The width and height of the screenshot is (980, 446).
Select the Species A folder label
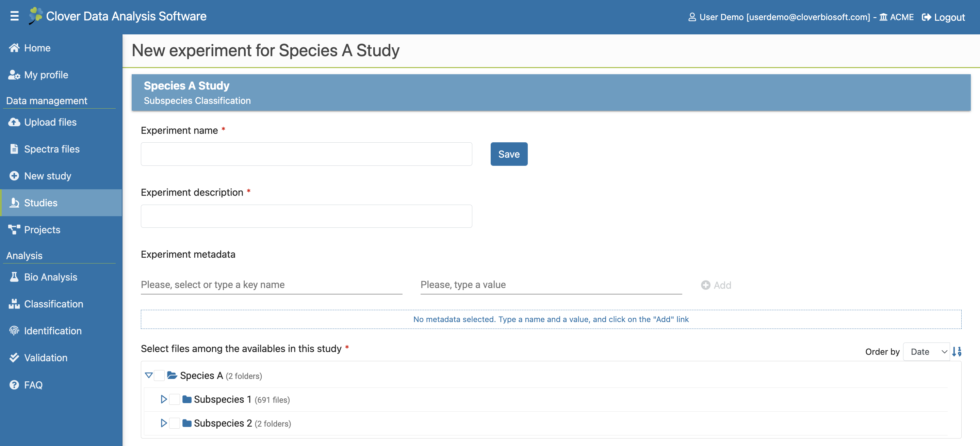(201, 376)
